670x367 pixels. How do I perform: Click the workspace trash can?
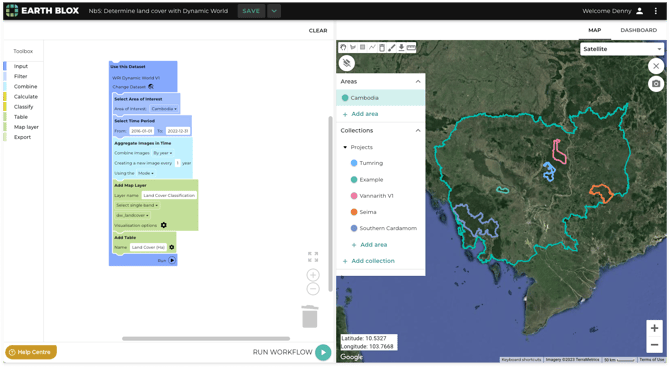coord(310,317)
